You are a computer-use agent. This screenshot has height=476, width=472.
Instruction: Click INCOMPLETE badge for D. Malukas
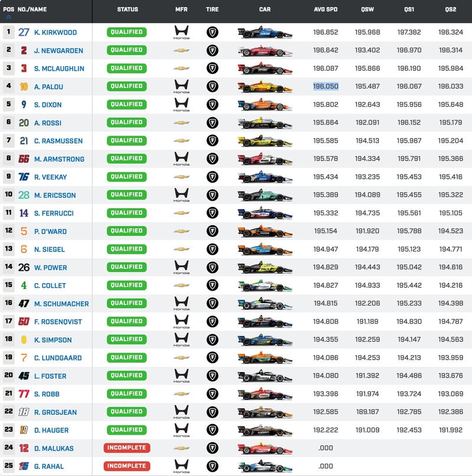(127, 448)
